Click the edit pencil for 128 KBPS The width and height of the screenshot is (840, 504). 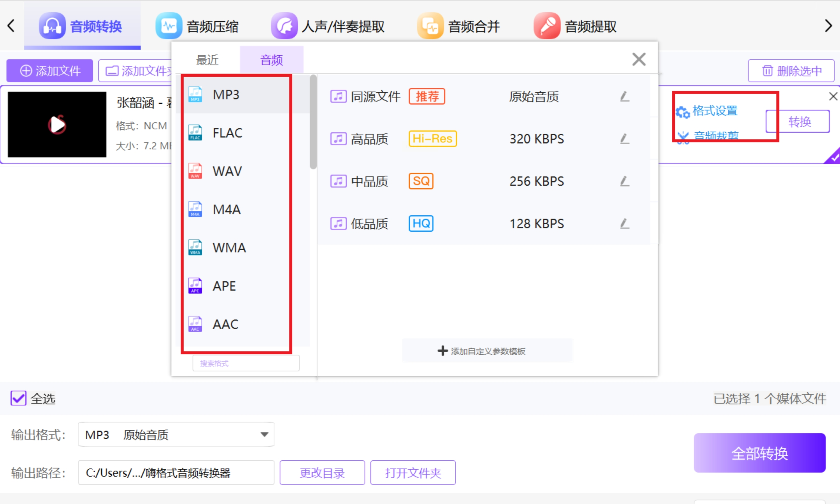pos(624,224)
